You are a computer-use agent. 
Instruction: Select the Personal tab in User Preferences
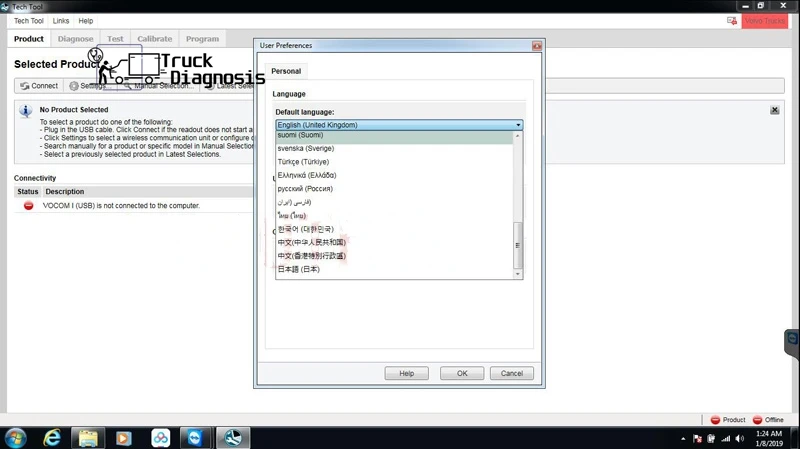coord(286,71)
